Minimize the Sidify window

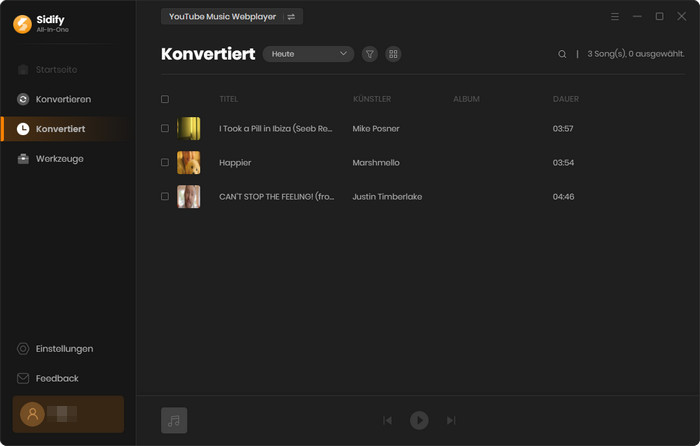(637, 17)
